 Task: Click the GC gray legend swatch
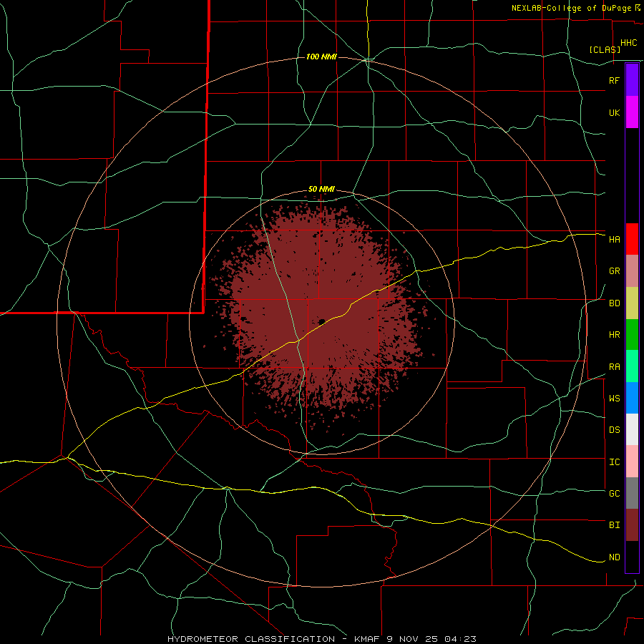[632, 493]
